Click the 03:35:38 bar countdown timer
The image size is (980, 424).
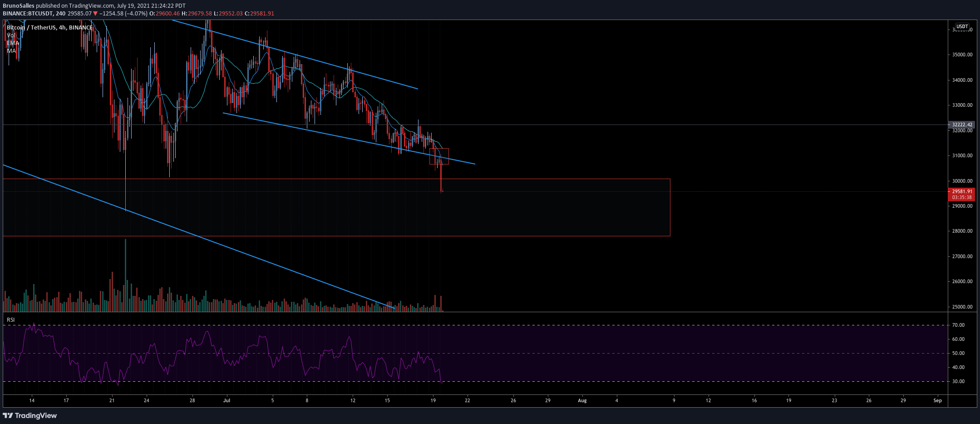tap(962, 198)
